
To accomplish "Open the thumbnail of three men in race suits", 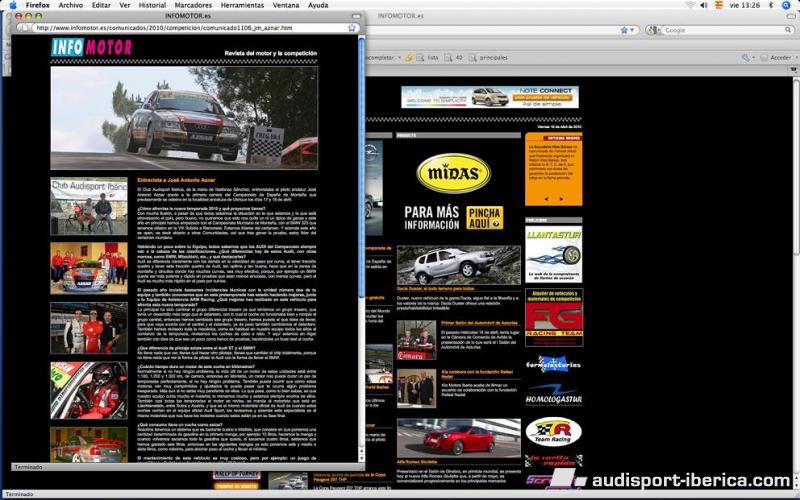I will (89, 328).
